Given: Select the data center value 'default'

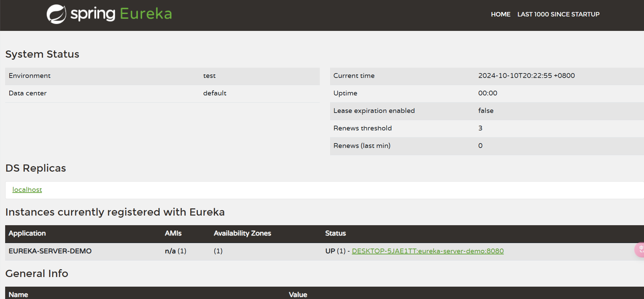Looking at the screenshot, I should (215, 93).
